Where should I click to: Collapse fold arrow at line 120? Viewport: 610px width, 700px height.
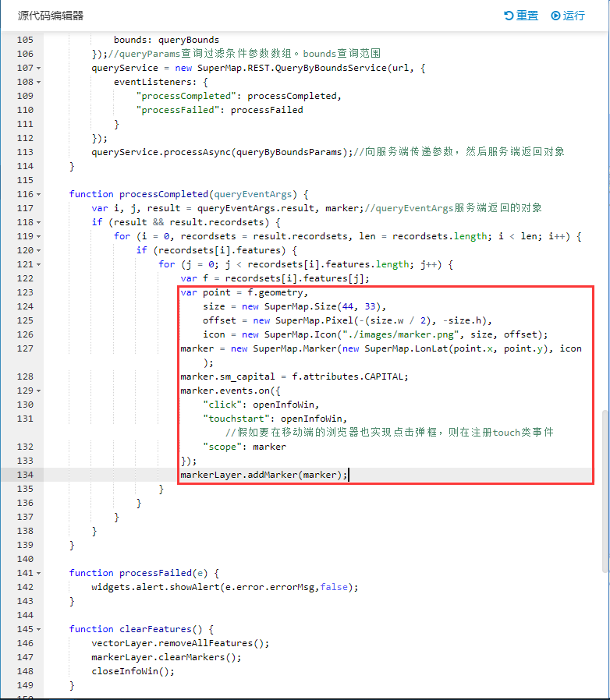point(38,250)
